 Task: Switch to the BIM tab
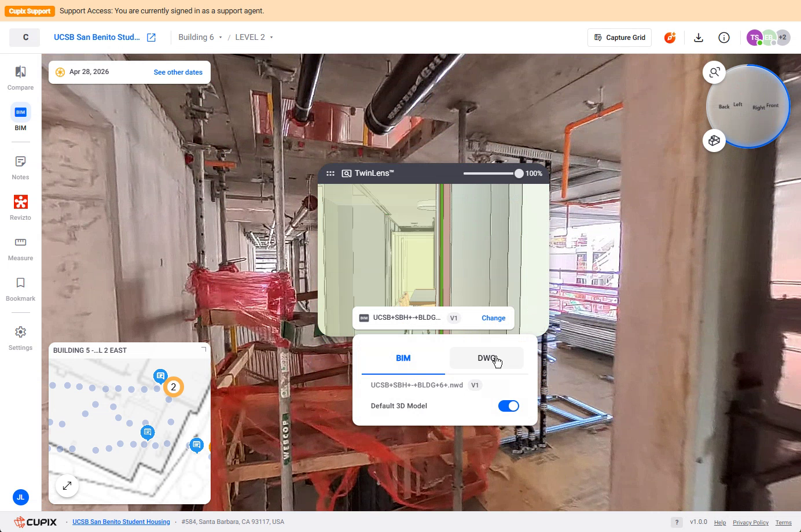click(403, 359)
